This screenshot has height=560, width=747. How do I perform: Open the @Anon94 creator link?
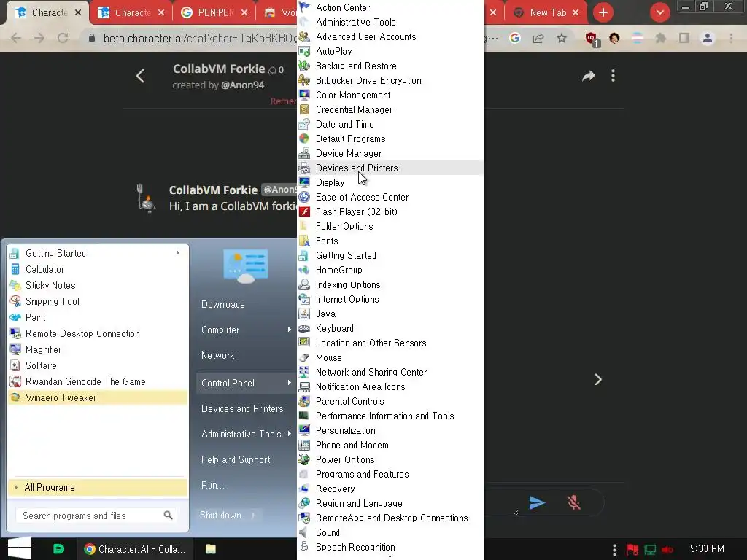click(242, 85)
